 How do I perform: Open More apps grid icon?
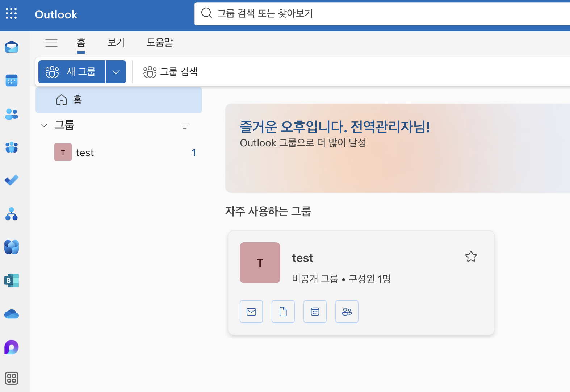[12, 378]
